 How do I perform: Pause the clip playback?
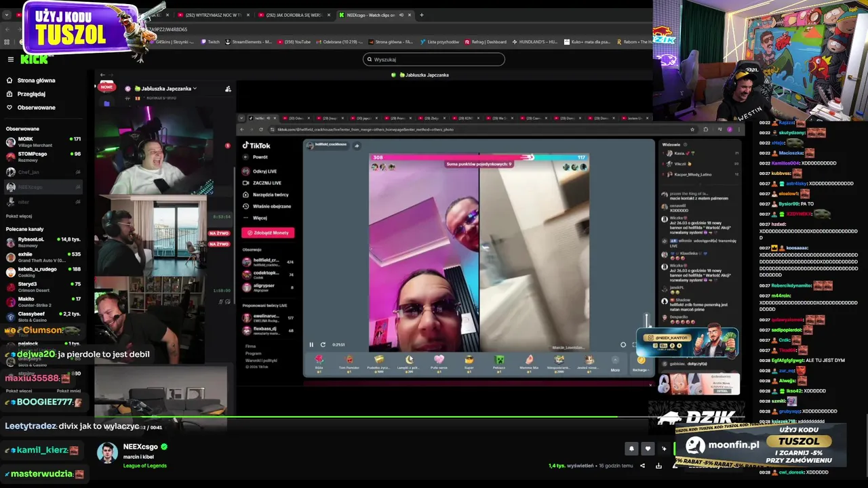click(x=311, y=344)
